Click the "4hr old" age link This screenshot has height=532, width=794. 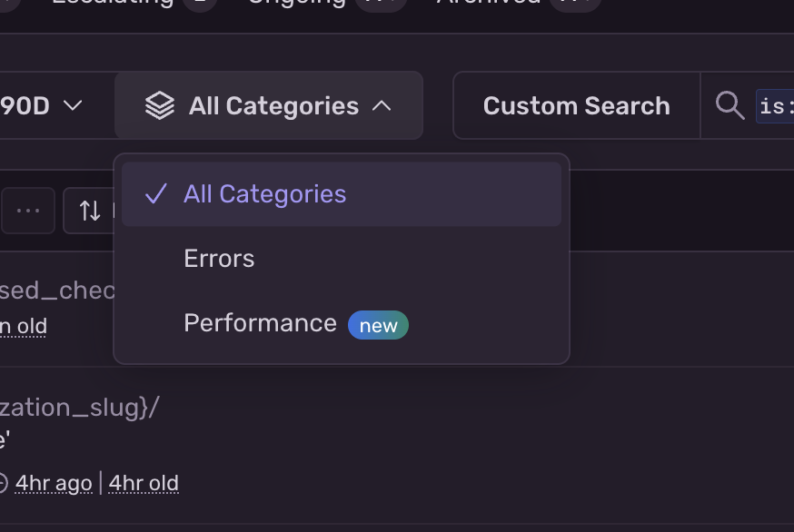tap(143, 482)
